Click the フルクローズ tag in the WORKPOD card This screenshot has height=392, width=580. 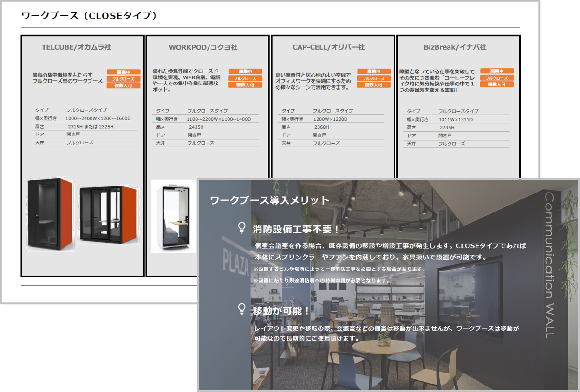[245, 78]
